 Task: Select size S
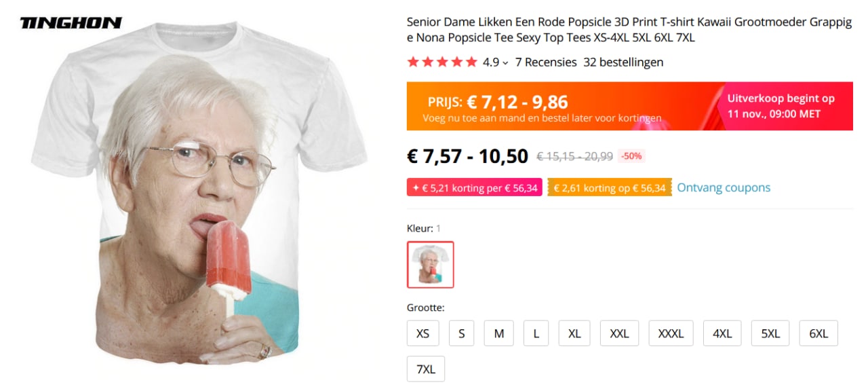[x=462, y=333]
